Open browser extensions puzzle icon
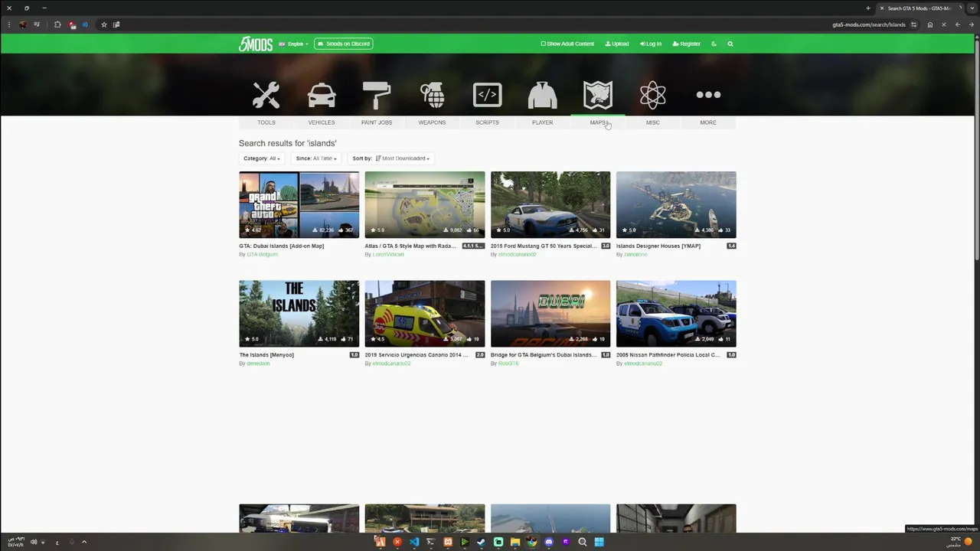The width and height of the screenshot is (980, 551). click(57, 24)
